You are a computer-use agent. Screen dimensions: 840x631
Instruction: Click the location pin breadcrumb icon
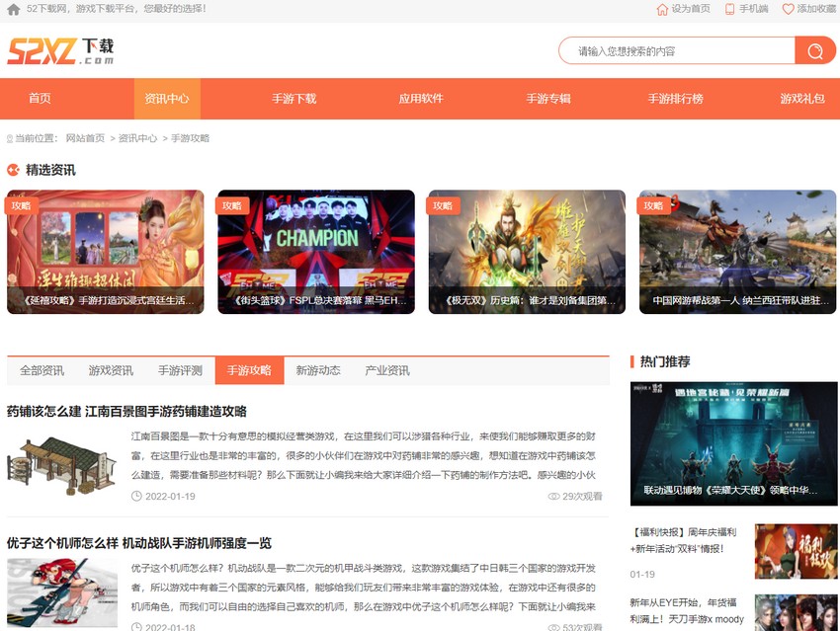(x=10, y=138)
